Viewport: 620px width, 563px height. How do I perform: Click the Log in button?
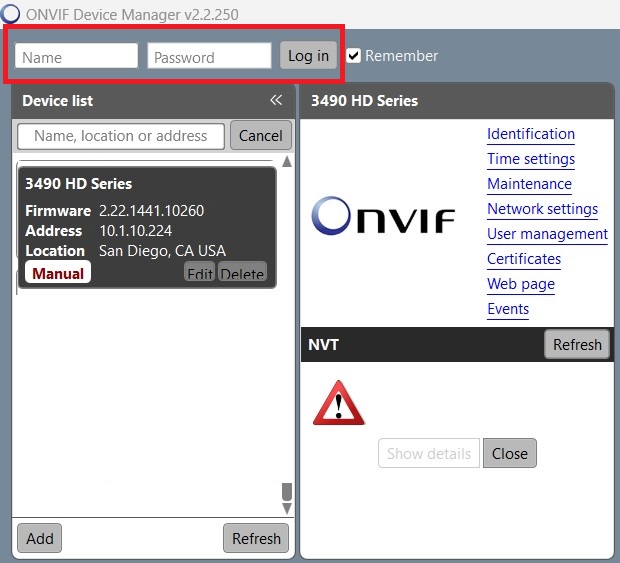click(308, 55)
